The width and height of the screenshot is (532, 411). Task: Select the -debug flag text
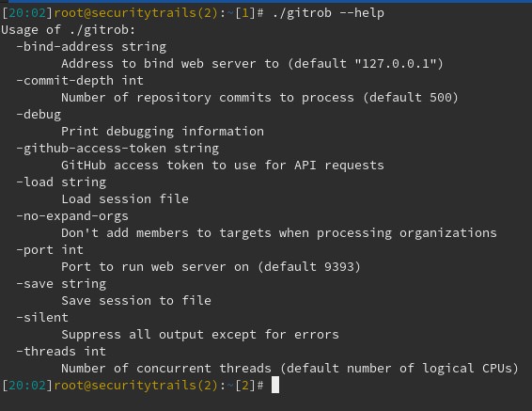[39, 115]
